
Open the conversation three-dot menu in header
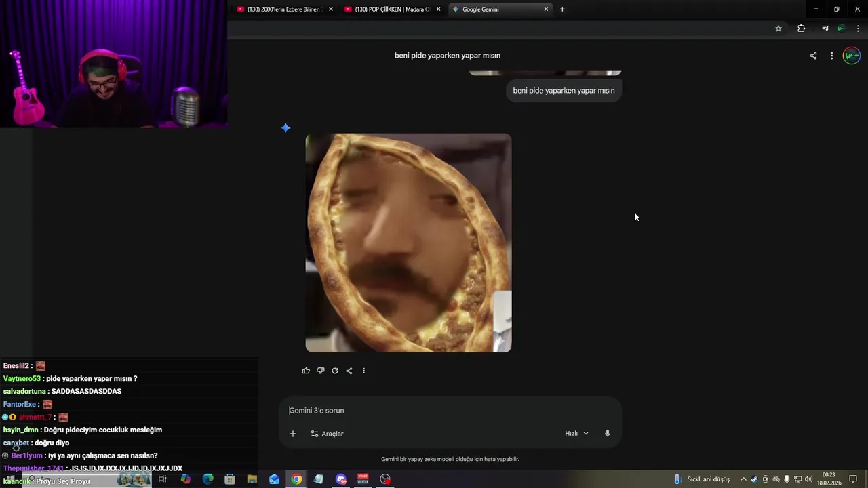coord(831,56)
